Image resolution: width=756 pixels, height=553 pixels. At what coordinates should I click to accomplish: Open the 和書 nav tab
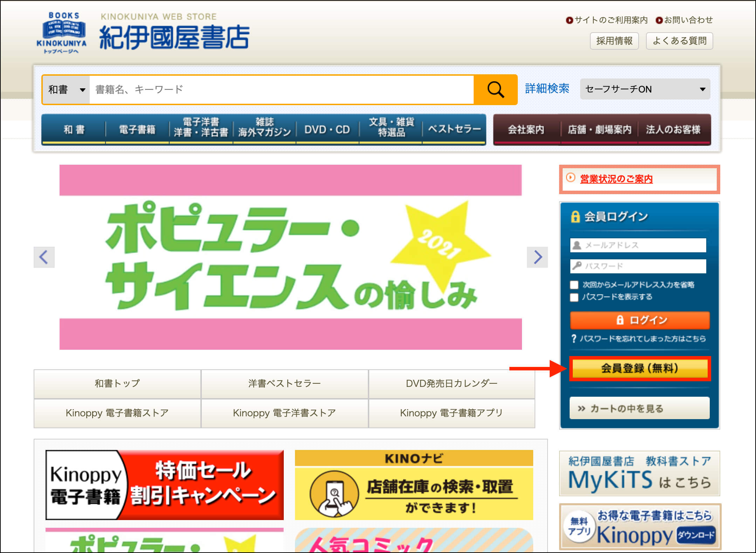coord(74,129)
